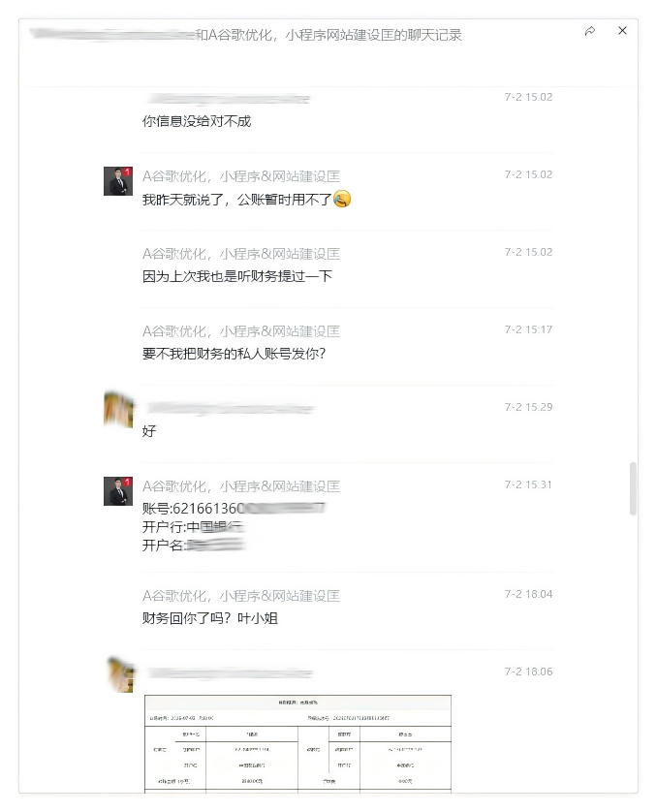The height and width of the screenshot is (812, 657).
Task: Select the message 你信息没给对不成
Action: pyautogui.click(x=196, y=121)
